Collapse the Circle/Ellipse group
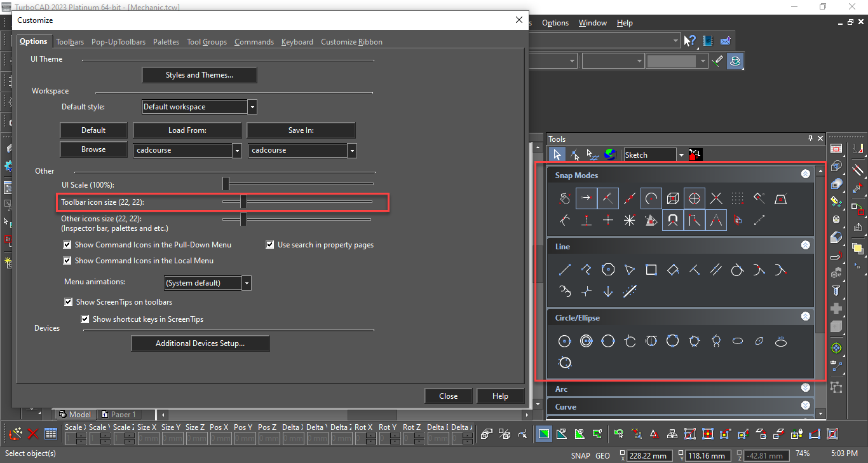Viewport: 868px width, 463px height. click(806, 316)
